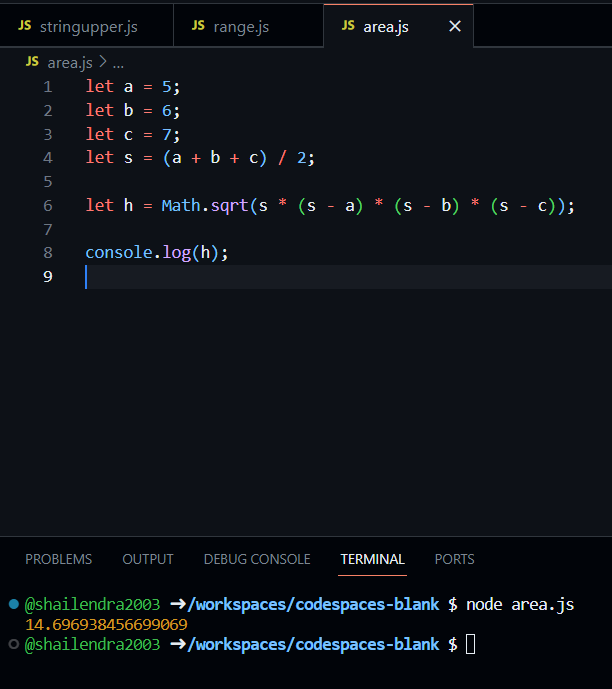The width and height of the screenshot is (612, 689).
Task: Click the 'console.log(h);' statement
Action: [157, 253]
